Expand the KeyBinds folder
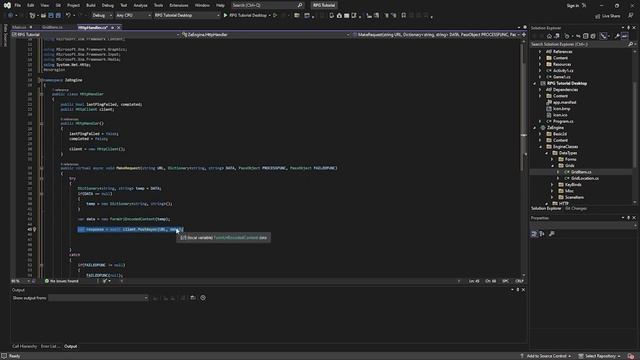This screenshot has width=640, height=360. click(x=552, y=184)
